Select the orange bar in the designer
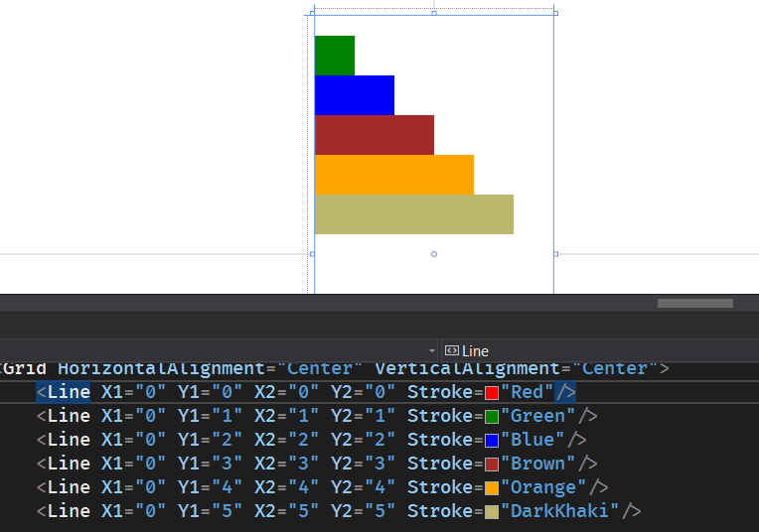The width and height of the screenshot is (759, 532). [x=394, y=175]
